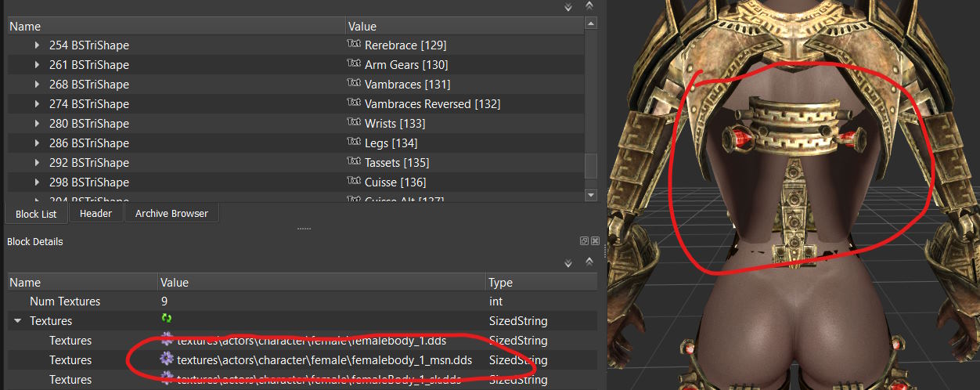Image resolution: width=980 pixels, height=390 pixels.
Task: Select the Vambraces [131] value
Action: click(407, 85)
